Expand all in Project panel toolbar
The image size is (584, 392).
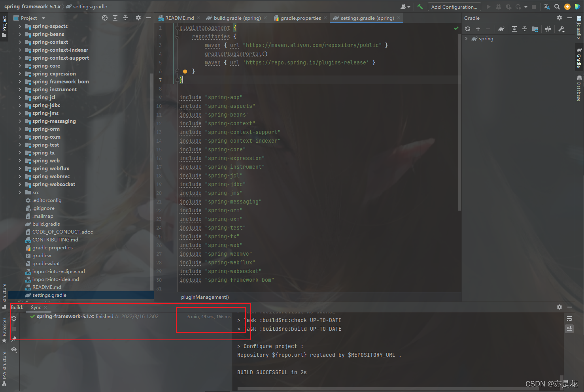[x=115, y=18]
